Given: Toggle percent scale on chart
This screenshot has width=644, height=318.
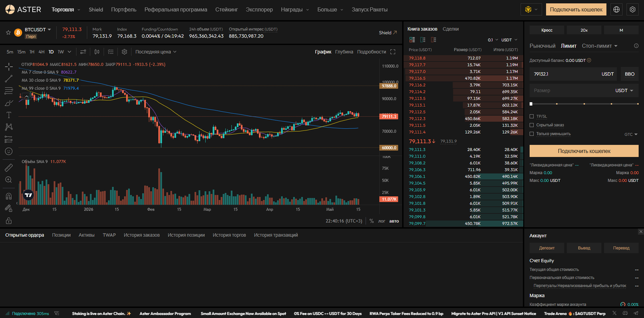Looking at the screenshot, I should 371,221.
